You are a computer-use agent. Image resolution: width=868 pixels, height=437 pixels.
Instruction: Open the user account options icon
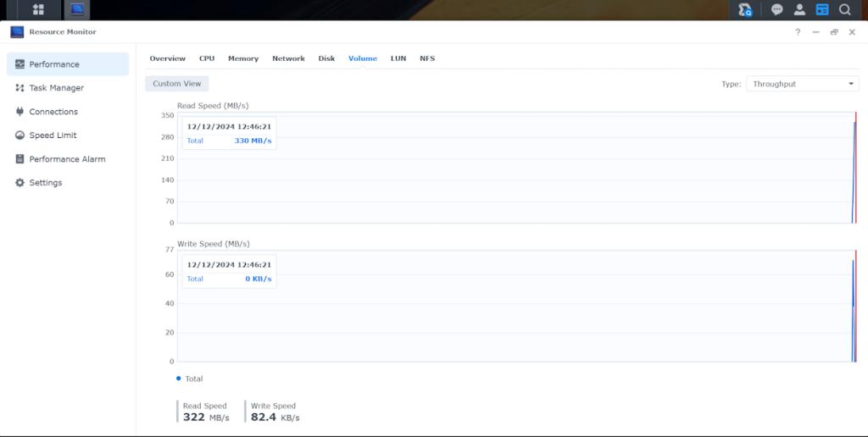point(799,9)
